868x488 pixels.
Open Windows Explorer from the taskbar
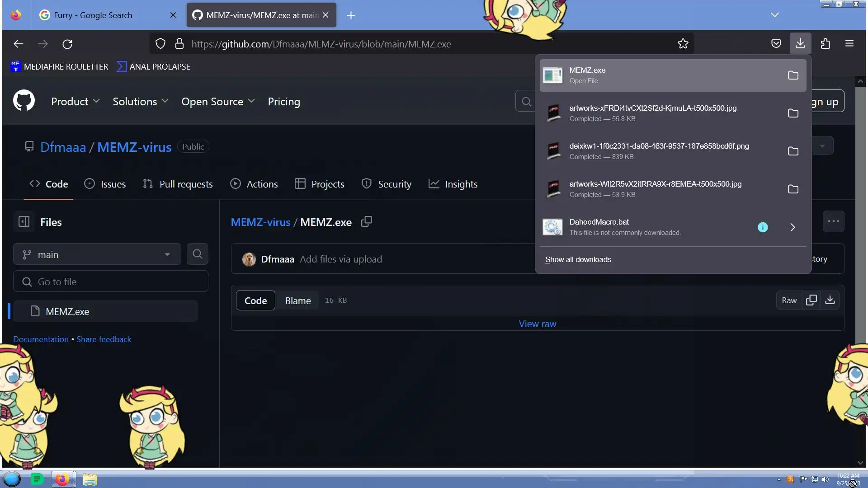(90, 479)
